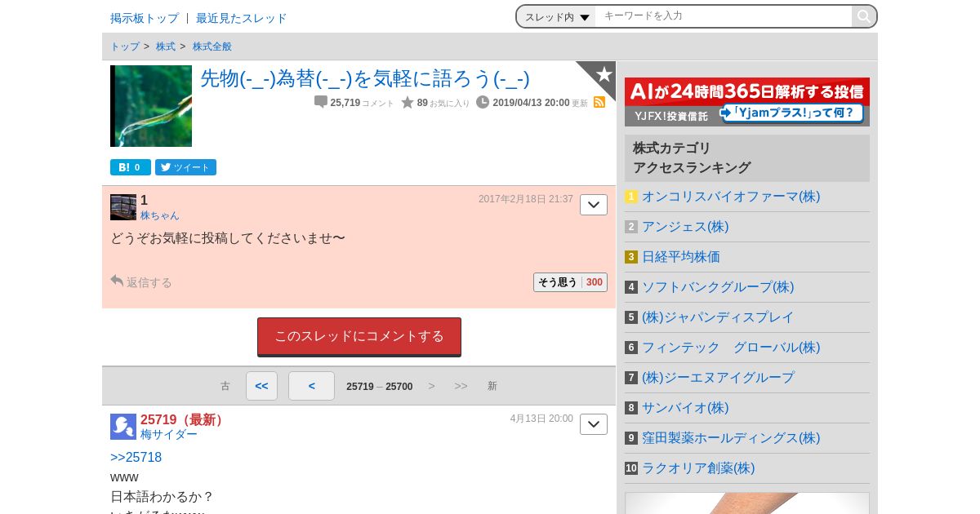
Task: Click breadcrumb 株式全般
Action: pyautogui.click(x=212, y=47)
